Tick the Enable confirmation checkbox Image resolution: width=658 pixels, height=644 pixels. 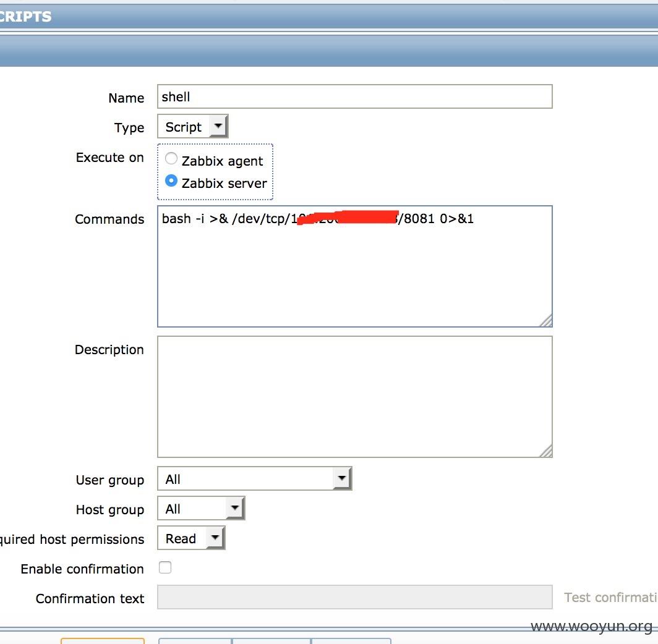[165, 567]
